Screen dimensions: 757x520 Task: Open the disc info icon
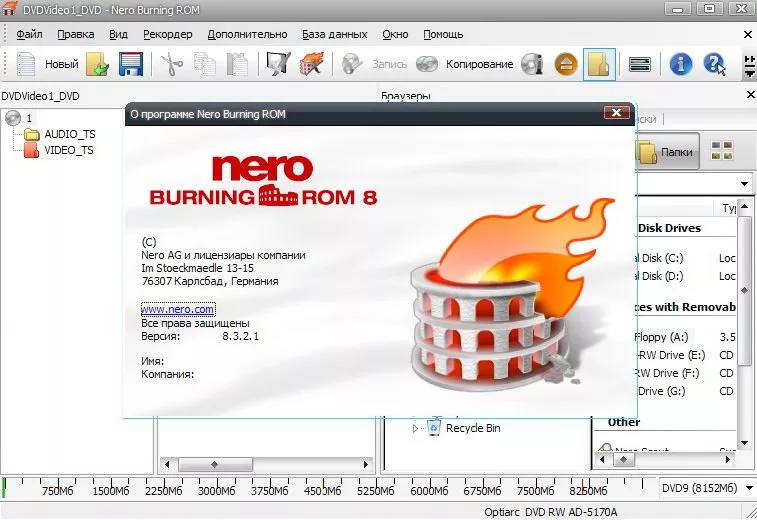[533, 64]
